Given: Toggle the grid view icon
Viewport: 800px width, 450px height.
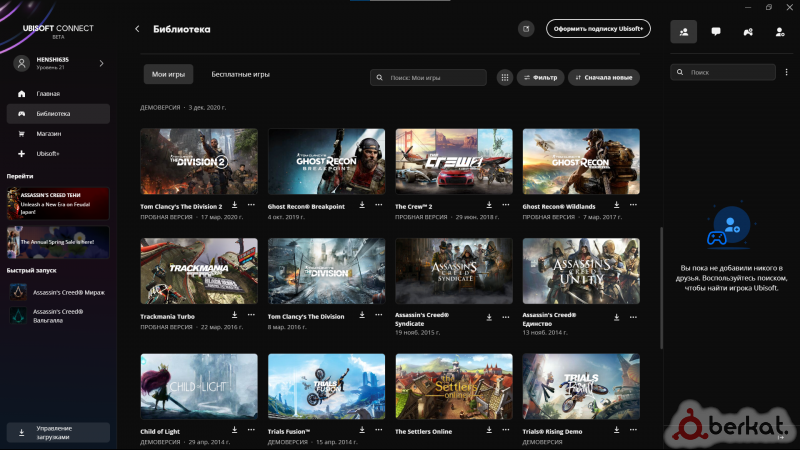Looking at the screenshot, I should pyautogui.click(x=505, y=78).
